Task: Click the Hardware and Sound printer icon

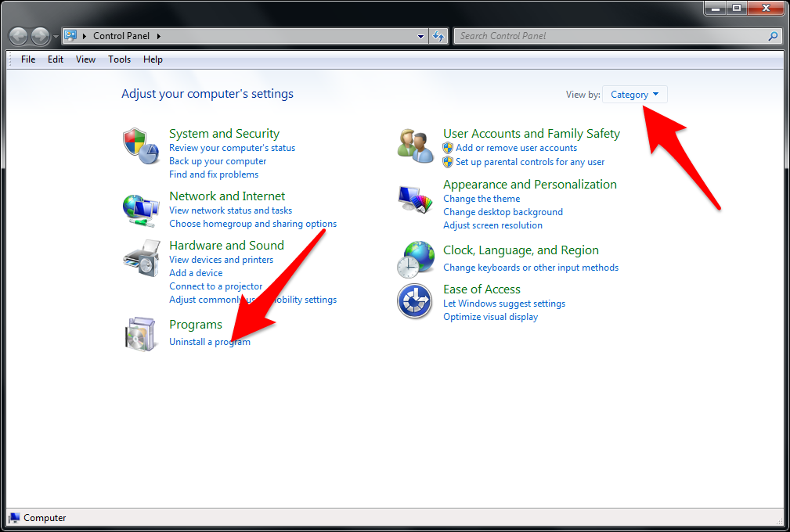Action: tap(141, 259)
